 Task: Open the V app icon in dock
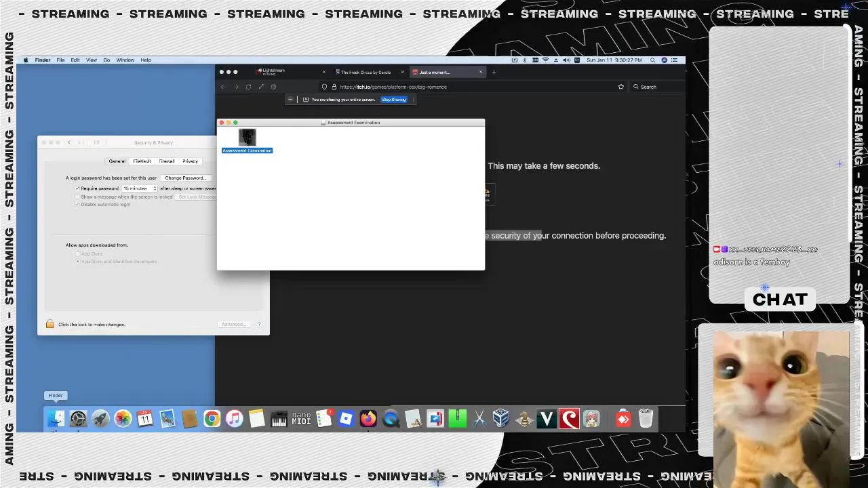(547, 419)
